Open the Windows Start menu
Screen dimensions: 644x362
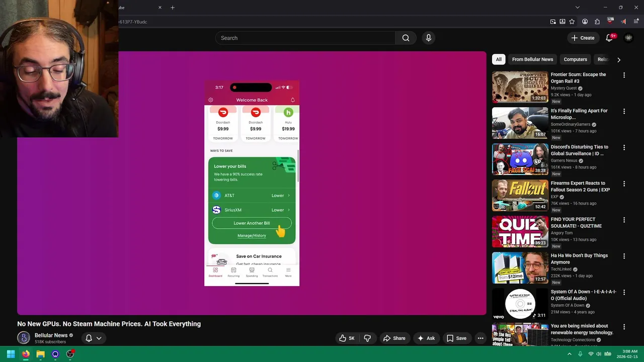tap(11, 354)
